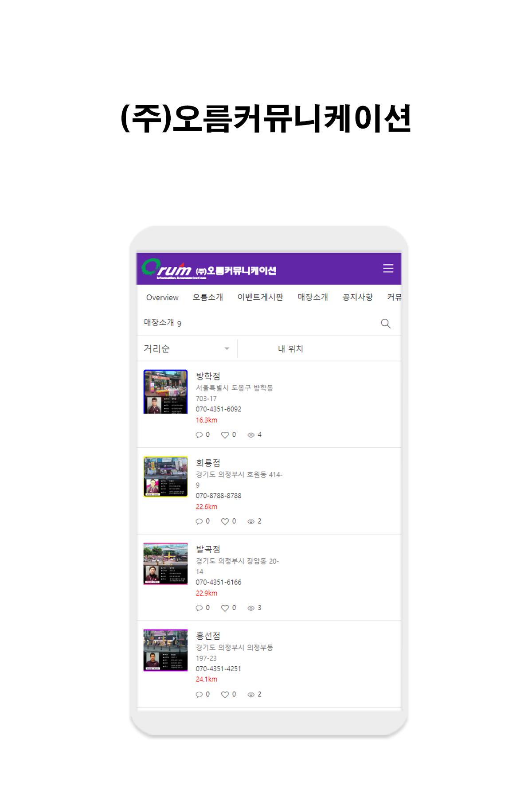Switch to the 공지사항 tab
Screen dimensions: 532x798
(x=358, y=297)
